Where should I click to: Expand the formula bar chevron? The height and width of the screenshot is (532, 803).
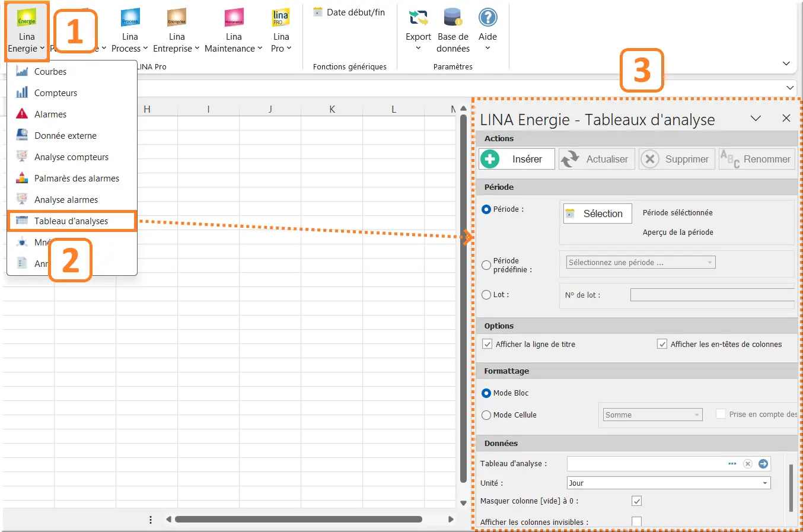point(790,88)
